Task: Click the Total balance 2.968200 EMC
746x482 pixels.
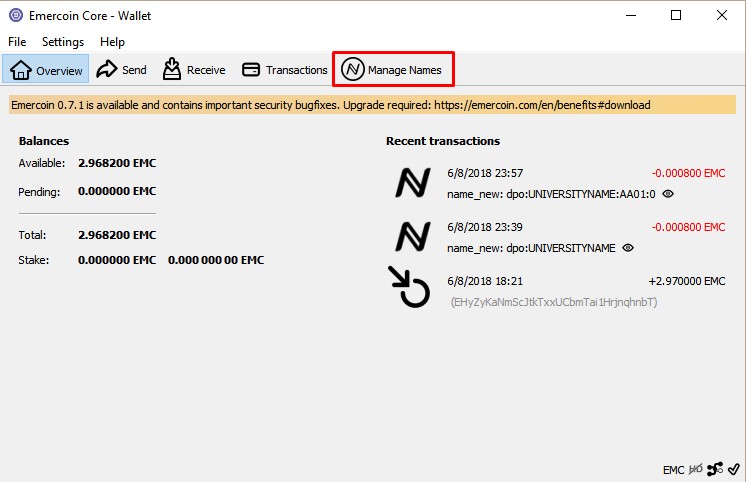Action: (117, 235)
